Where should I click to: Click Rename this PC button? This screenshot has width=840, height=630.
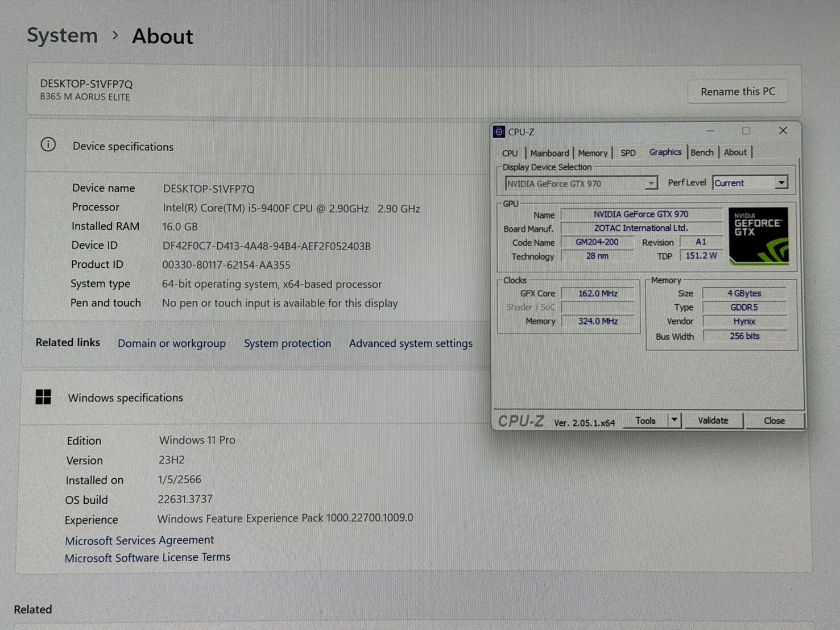[738, 92]
